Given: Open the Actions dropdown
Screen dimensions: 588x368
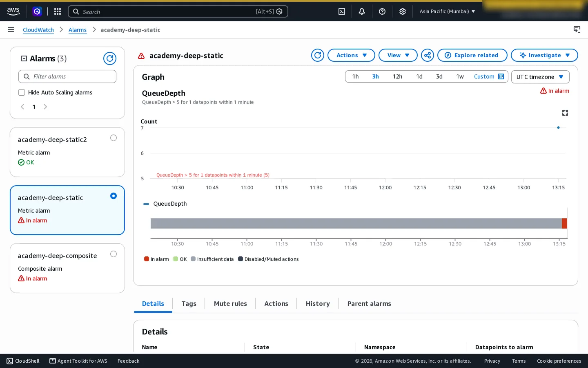Looking at the screenshot, I should [x=351, y=55].
